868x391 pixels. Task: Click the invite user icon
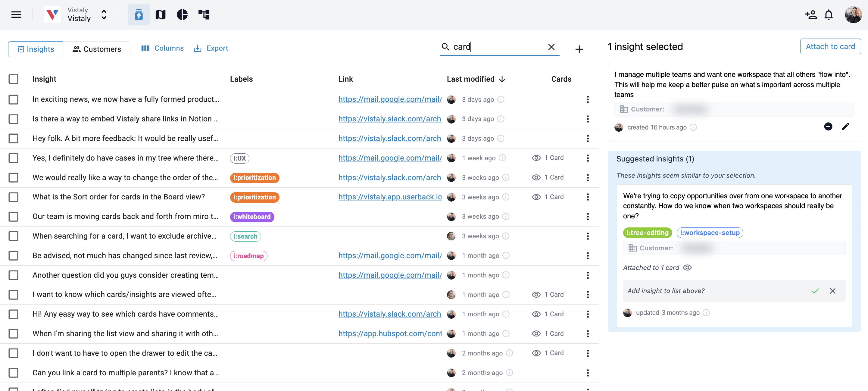pyautogui.click(x=811, y=14)
